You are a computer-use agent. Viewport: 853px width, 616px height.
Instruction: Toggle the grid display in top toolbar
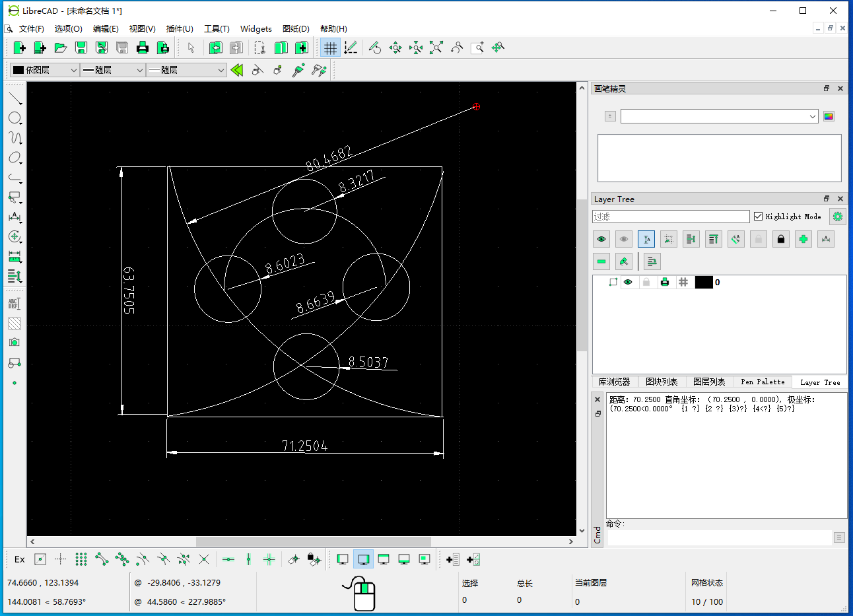[x=329, y=48]
